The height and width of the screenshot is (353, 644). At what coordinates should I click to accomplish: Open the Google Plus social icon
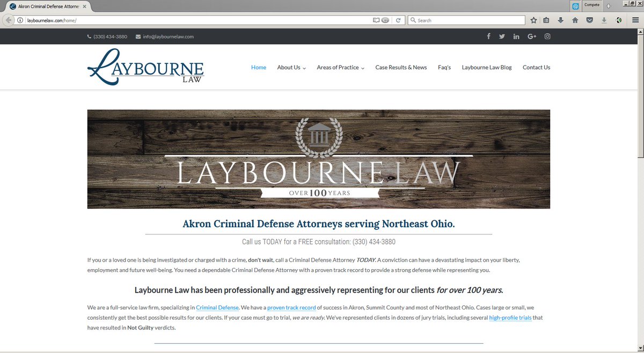click(x=532, y=37)
